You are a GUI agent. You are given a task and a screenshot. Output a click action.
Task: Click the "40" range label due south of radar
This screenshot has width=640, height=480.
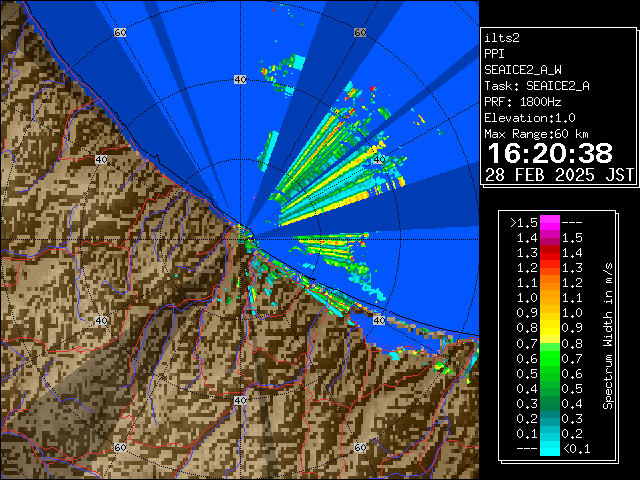(240, 400)
